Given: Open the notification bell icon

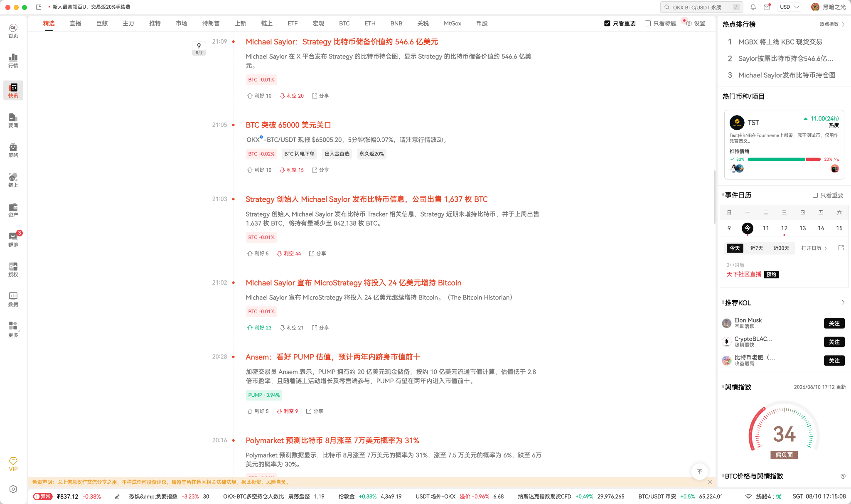Looking at the screenshot, I should 753,7.
